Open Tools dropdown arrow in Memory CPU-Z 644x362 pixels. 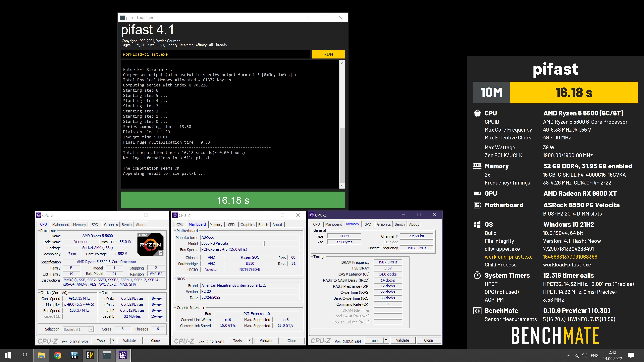(x=386, y=340)
